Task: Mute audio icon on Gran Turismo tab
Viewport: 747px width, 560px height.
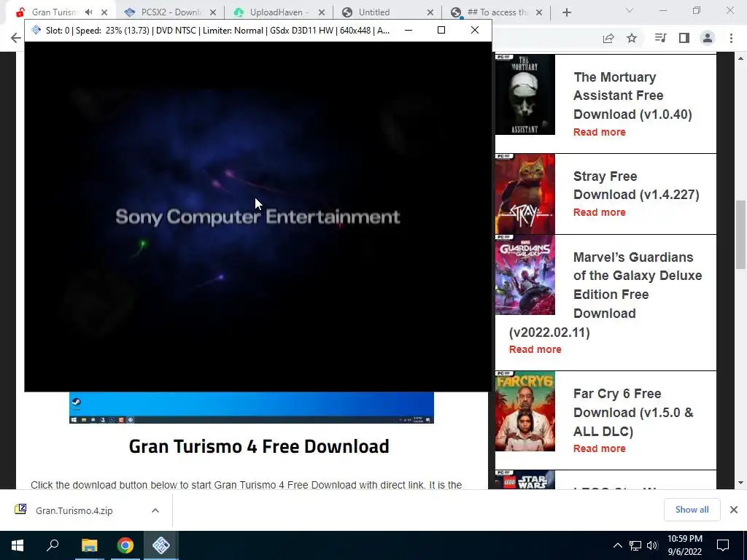Action: point(89,12)
